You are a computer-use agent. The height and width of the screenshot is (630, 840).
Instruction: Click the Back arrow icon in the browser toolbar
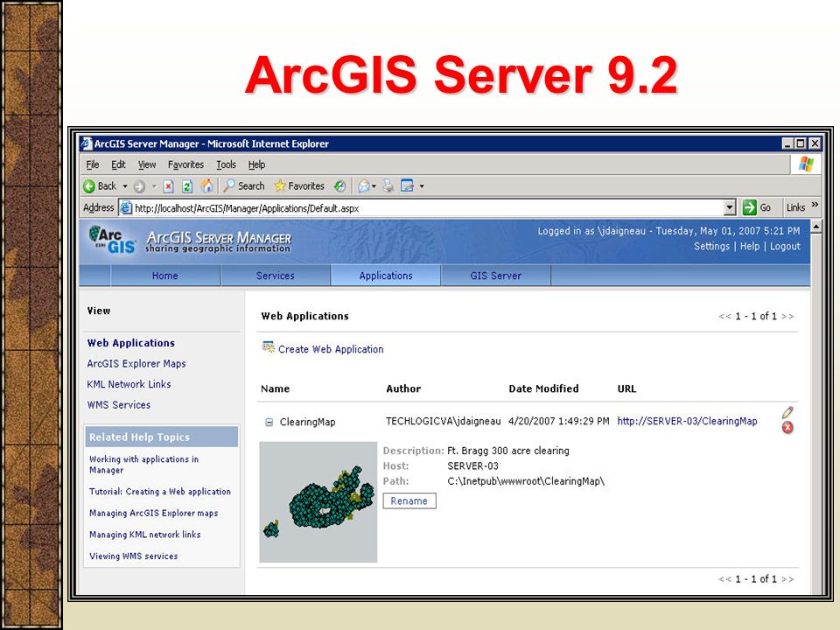point(89,186)
